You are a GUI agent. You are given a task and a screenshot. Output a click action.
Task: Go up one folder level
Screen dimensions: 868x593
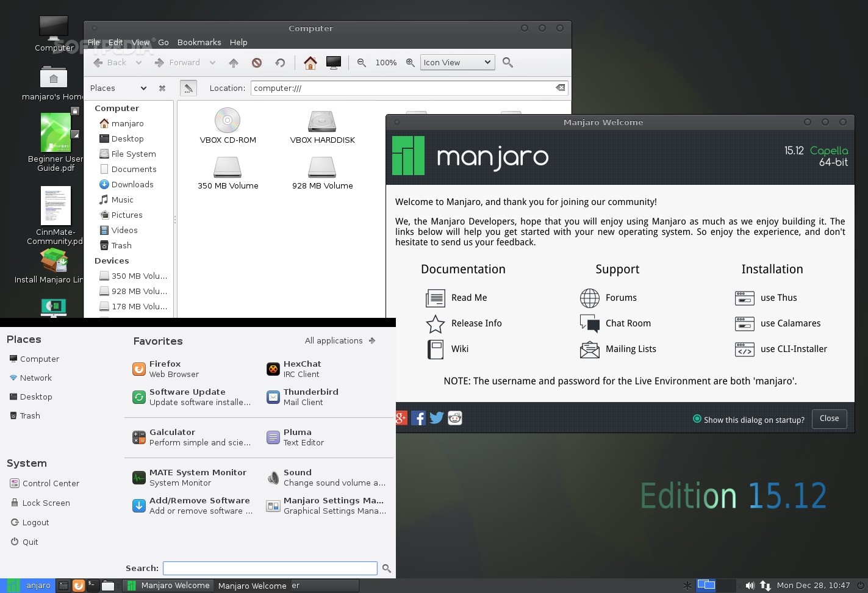234,63
